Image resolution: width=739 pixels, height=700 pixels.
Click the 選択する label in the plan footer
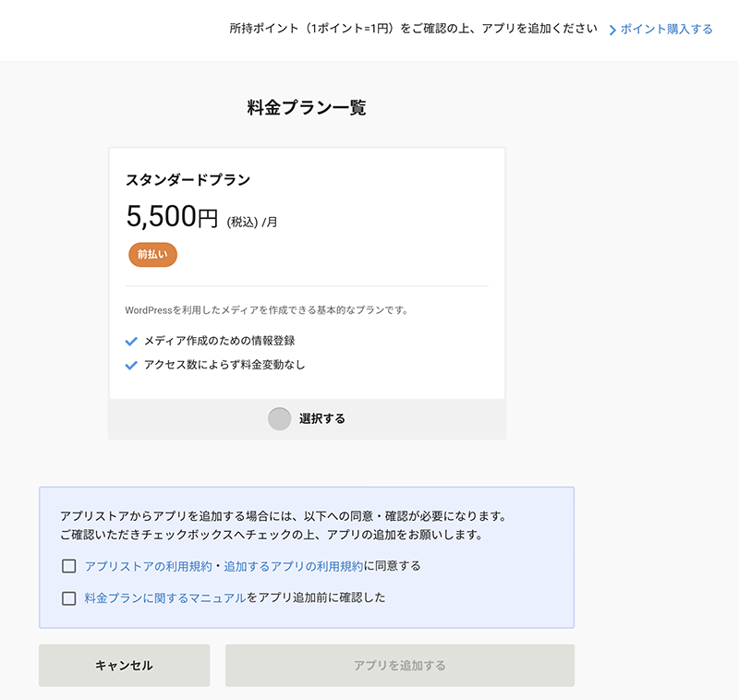321,418
